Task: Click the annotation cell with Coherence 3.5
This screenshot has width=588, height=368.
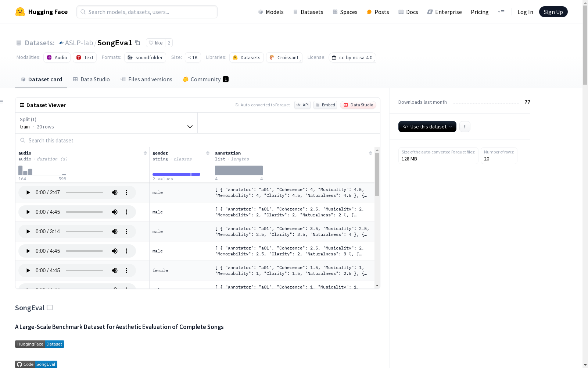Action: point(293,231)
